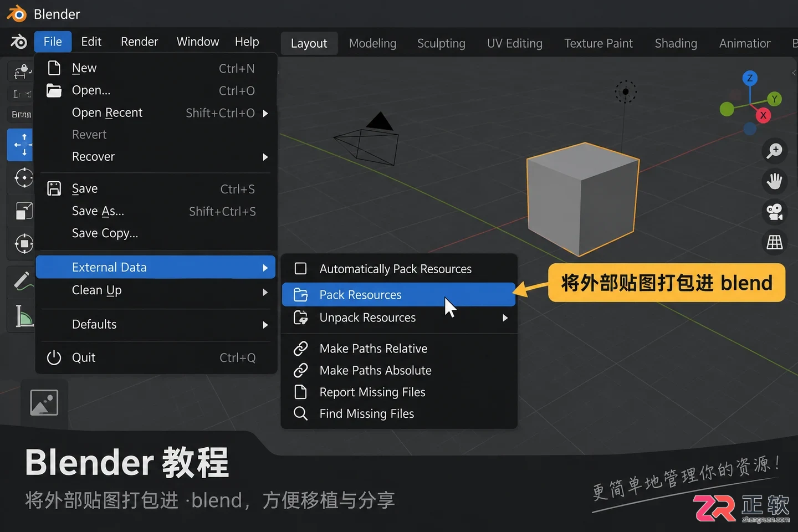Viewport: 798px width, 532px height.
Task: Enable Automatically Pack Resources checkbox
Action: tap(301, 269)
